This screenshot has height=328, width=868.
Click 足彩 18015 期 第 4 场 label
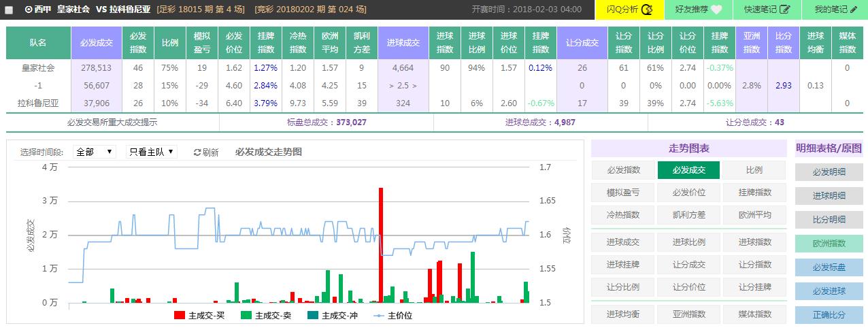(x=201, y=10)
